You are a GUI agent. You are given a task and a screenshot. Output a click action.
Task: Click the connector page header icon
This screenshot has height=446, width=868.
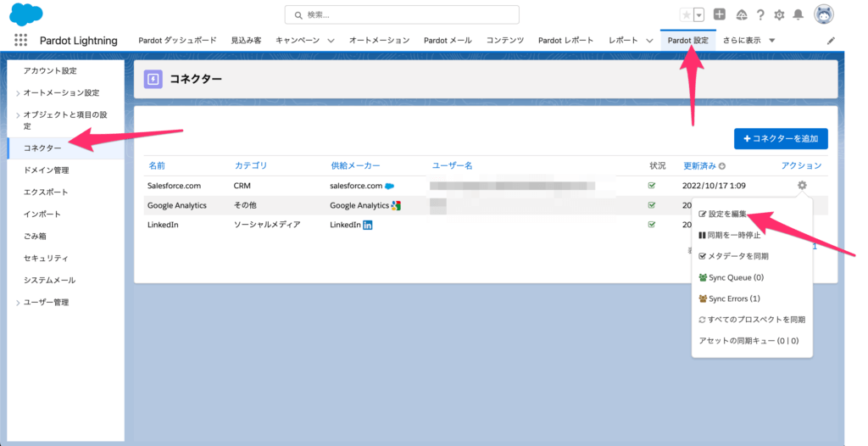(x=153, y=79)
